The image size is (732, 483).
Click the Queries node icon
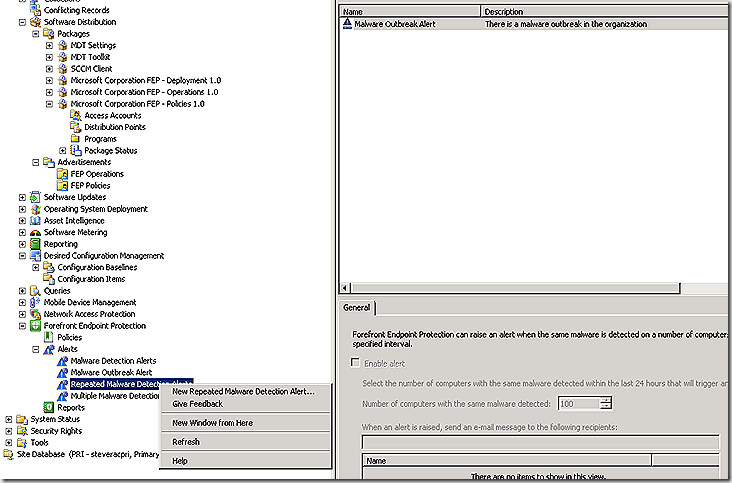coord(35,291)
